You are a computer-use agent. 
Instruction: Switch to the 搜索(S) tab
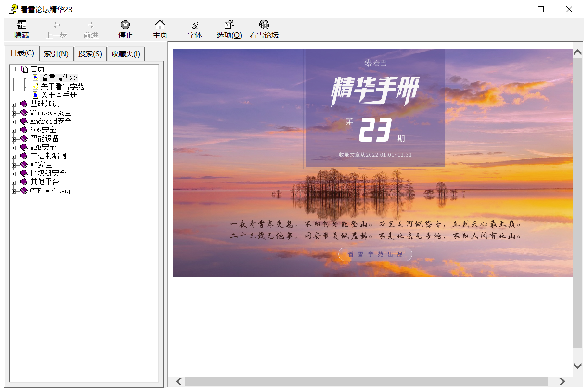[x=90, y=54]
